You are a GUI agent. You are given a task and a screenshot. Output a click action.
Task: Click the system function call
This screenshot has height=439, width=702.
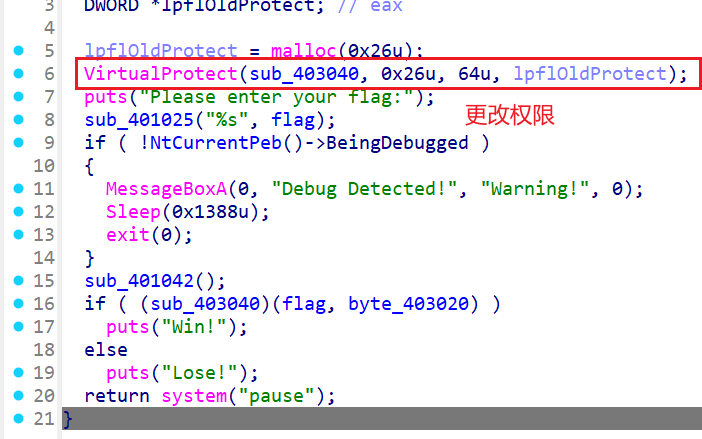(x=194, y=396)
